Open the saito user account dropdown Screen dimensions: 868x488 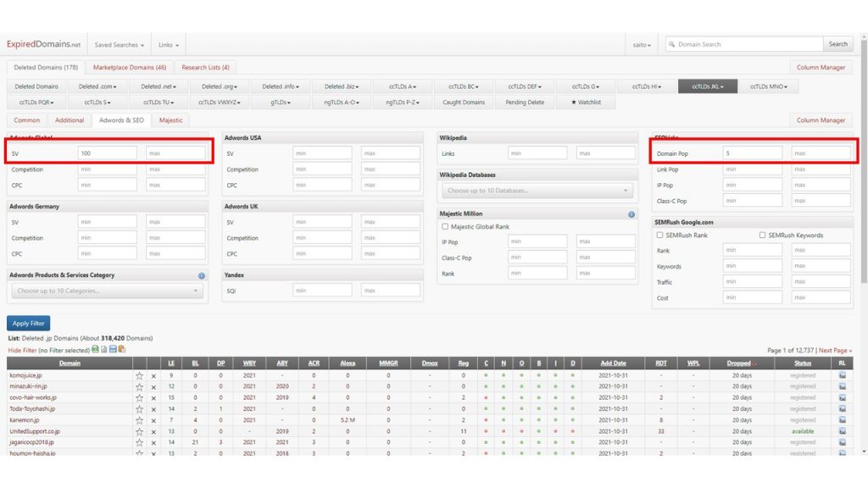coord(642,45)
